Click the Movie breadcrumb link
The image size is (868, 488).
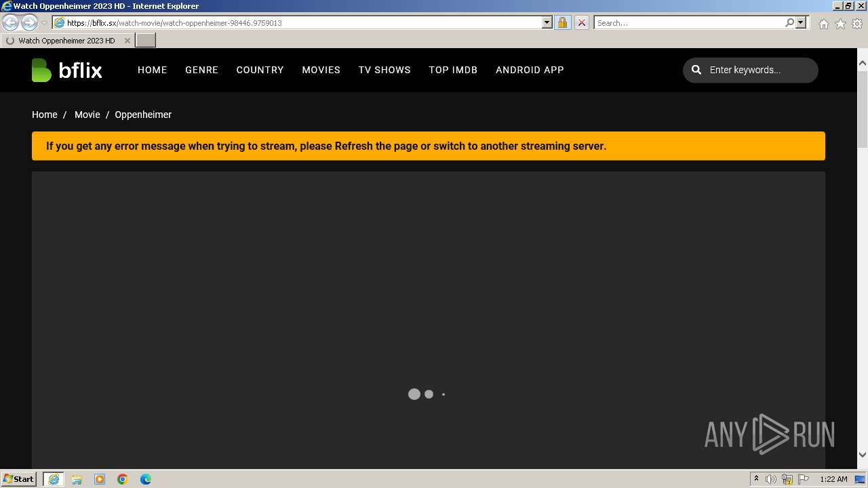(x=87, y=115)
